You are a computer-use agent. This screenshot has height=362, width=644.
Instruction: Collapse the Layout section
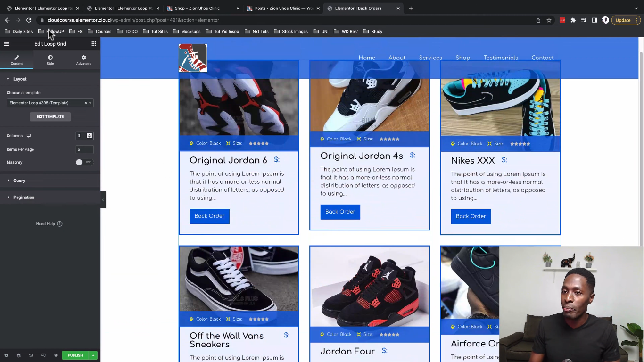pyautogui.click(x=50, y=79)
